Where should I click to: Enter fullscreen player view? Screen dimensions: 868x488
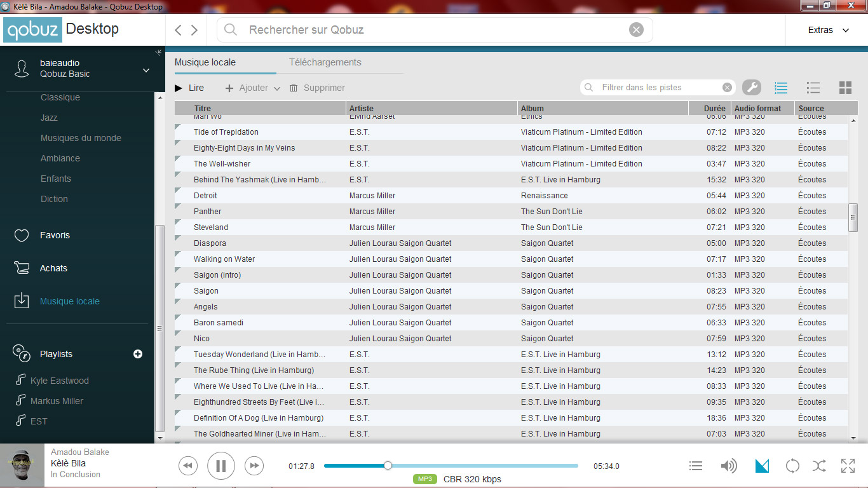pyautogui.click(x=848, y=466)
